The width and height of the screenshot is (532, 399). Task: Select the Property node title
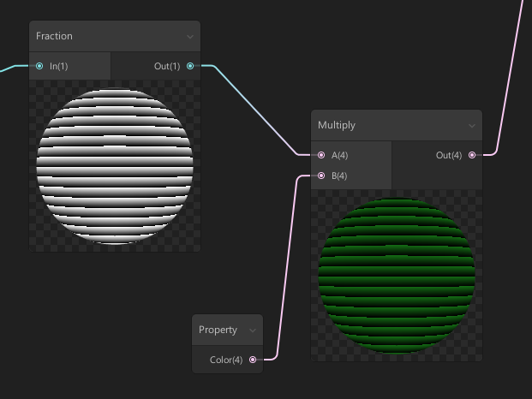pos(218,330)
